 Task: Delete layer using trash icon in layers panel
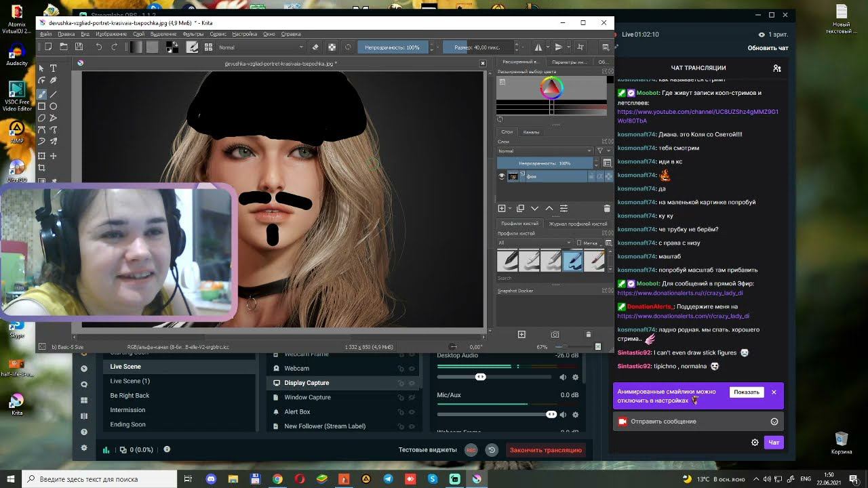click(606, 208)
